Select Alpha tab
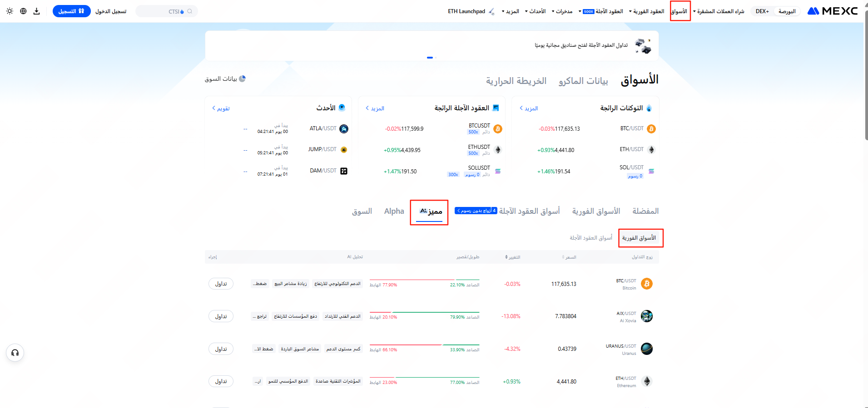The height and width of the screenshot is (408, 868). coord(394,211)
